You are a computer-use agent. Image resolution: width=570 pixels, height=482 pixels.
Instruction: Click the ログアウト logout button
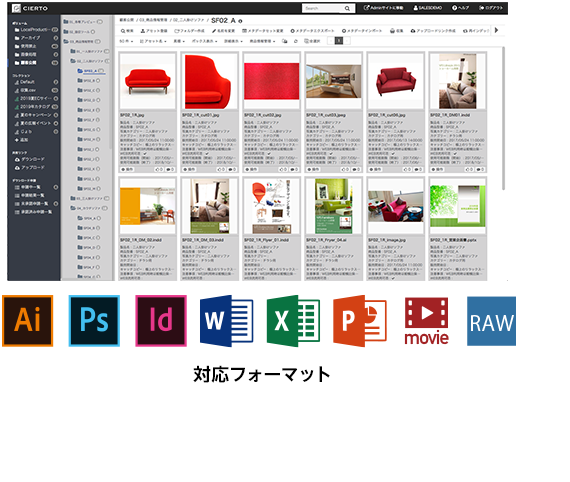tap(491, 8)
